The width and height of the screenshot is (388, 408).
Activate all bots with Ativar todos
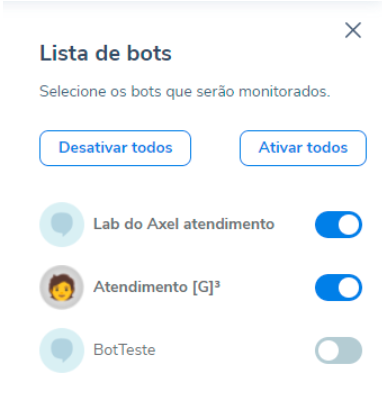(x=303, y=148)
